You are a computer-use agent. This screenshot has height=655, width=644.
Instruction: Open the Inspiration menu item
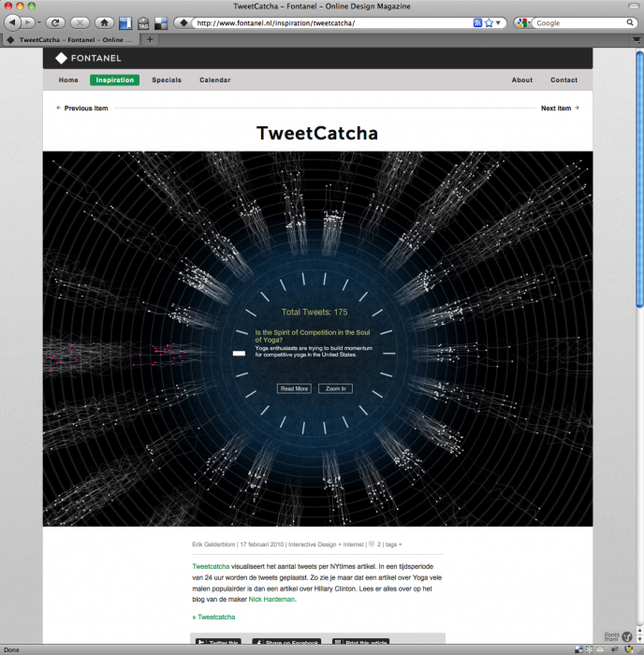pyautogui.click(x=114, y=80)
